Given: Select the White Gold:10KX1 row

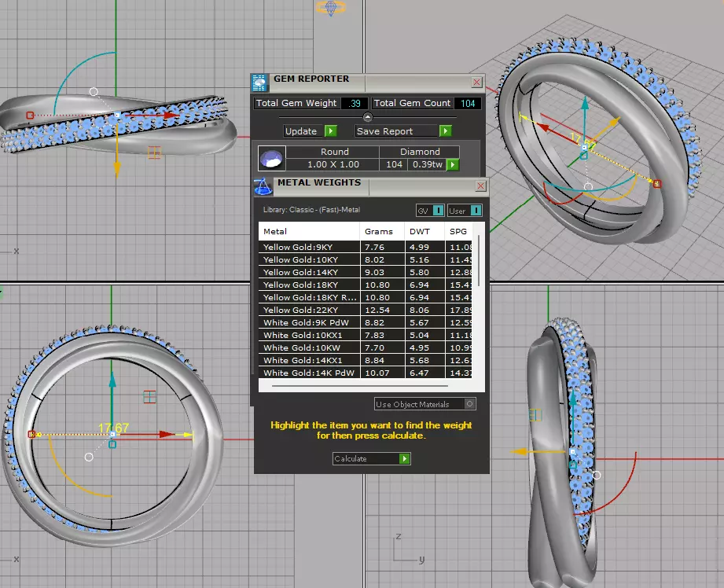Looking at the screenshot, I should (x=366, y=335).
